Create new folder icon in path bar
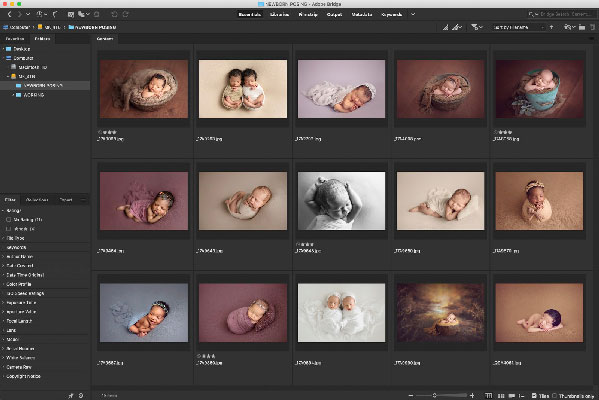599x400 pixels. (582, 27)
